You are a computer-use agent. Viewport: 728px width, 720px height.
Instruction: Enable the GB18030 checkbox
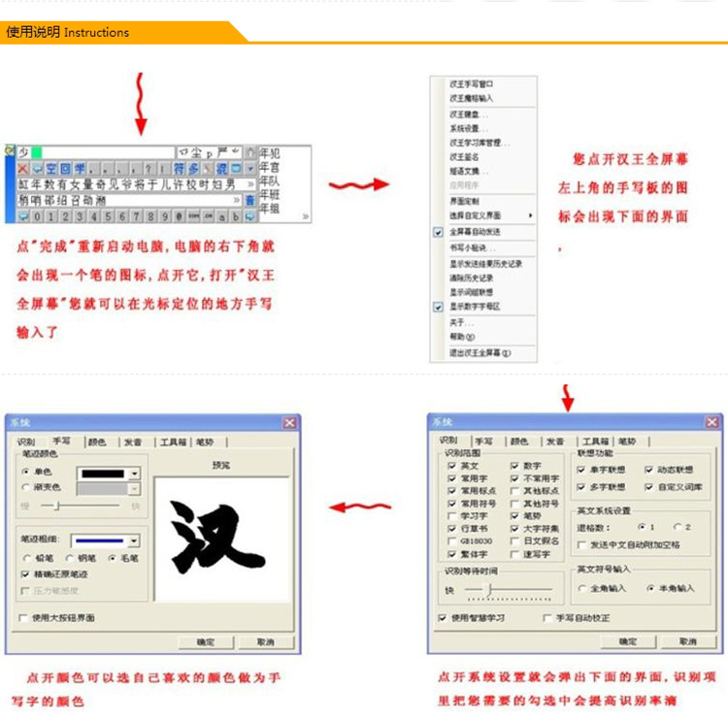(451, 540)
